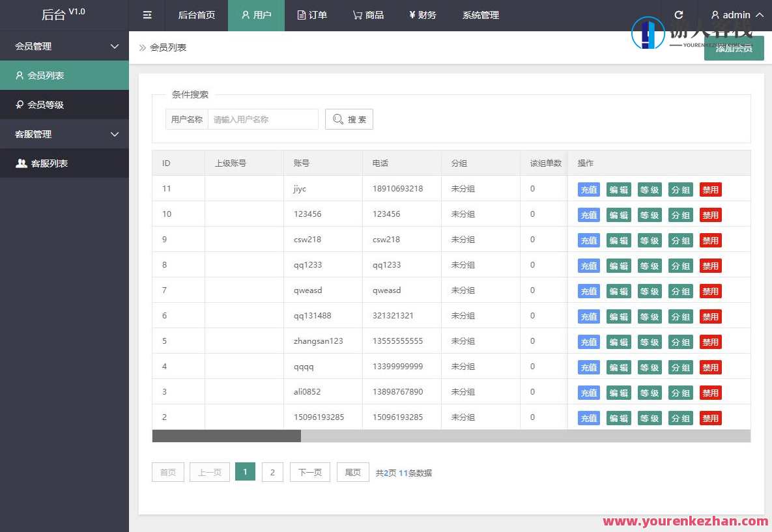Open the 系统管理 menu

tap(479, 14)
